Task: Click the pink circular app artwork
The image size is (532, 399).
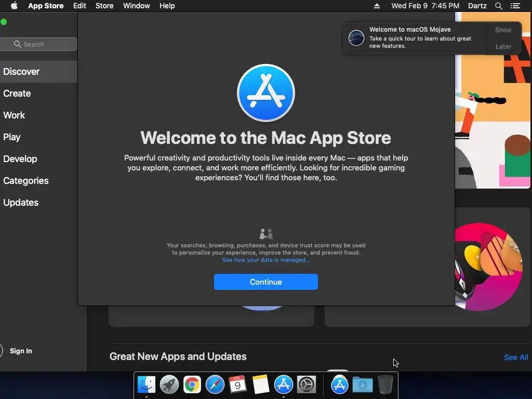Action: (488, 267)
